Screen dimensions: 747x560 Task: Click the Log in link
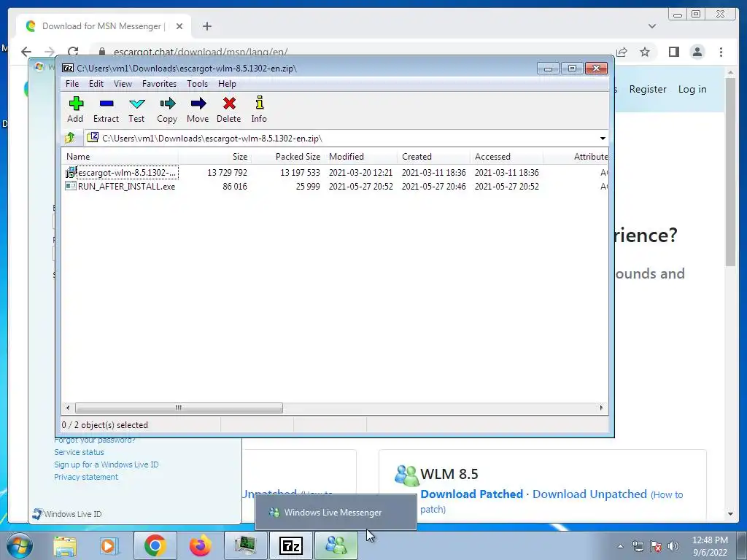pos(692,89)
